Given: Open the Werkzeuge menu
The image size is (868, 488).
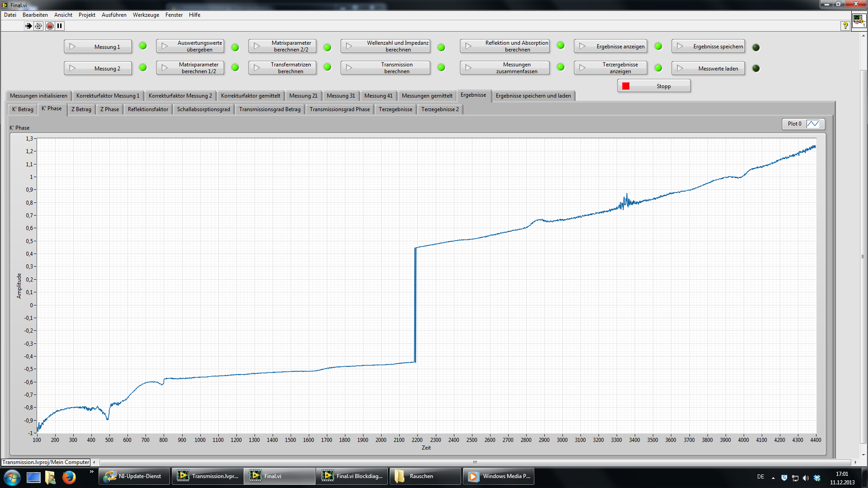Looking at the screenshot, I should [x=146, y=15].
